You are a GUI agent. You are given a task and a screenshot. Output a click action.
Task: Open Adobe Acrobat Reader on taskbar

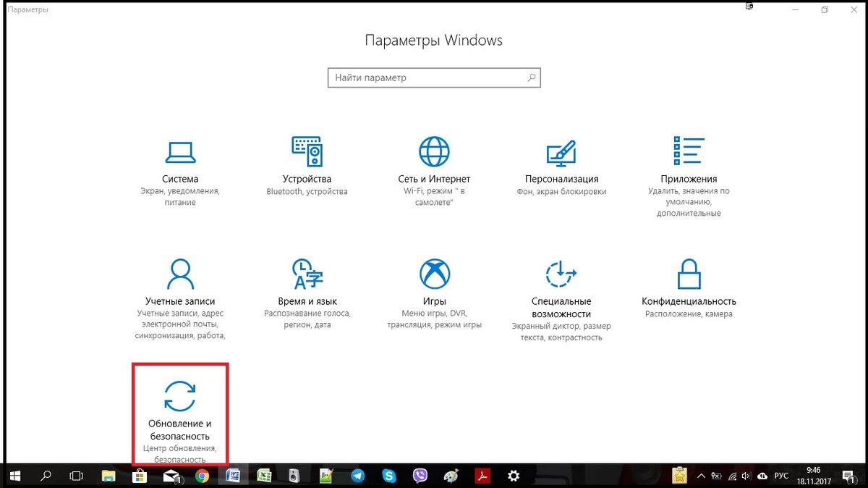click(482, 476)
